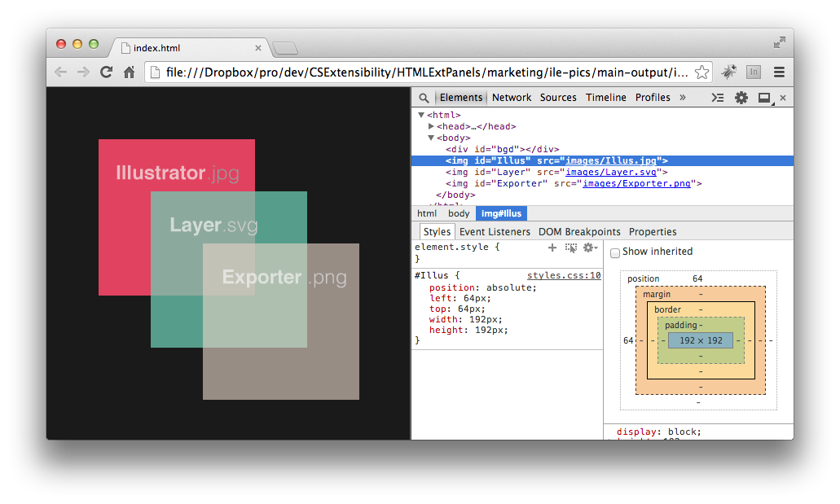Follow the images/Exporter.png source link
Screen dimensions: 840x504
tap(636, 183)
